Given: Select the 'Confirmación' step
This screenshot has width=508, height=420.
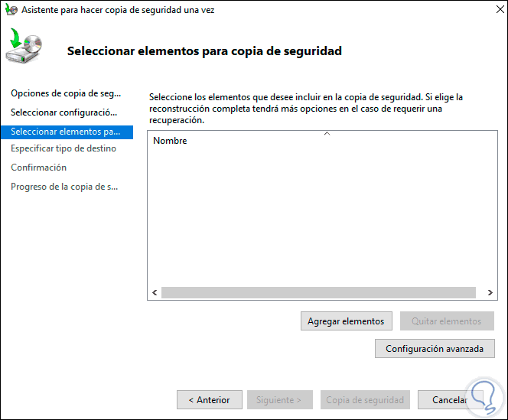Looking at the screenshot, I should [x=38, y=168].
